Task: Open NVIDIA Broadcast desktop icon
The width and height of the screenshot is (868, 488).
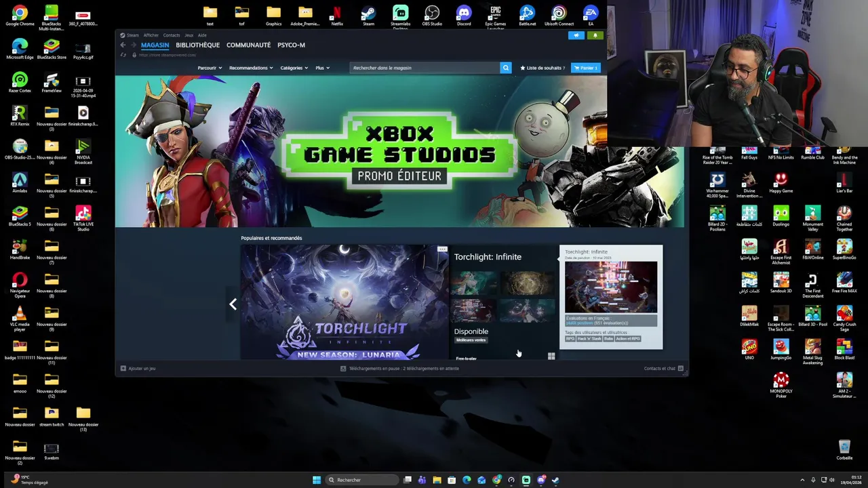Action: click(83, 152)
